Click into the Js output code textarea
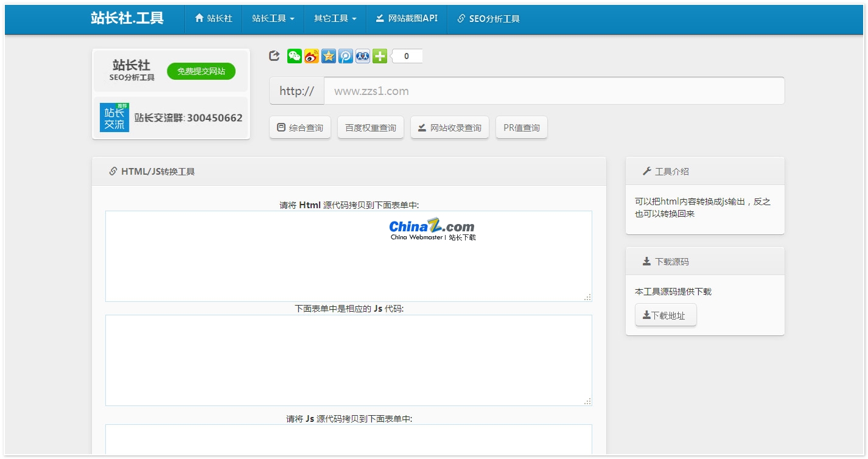Screen dimensions: 868x459 point(349,360)
